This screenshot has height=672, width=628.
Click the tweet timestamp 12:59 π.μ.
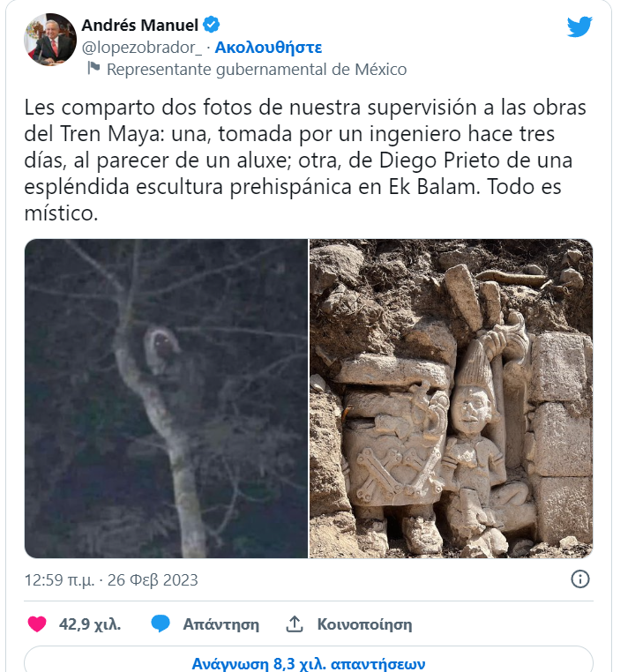click(59, 580)
